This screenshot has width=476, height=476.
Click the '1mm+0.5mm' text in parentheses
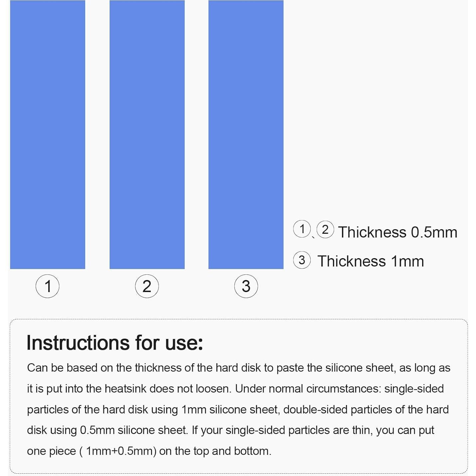pyautogui.click(x=121, y=451)
